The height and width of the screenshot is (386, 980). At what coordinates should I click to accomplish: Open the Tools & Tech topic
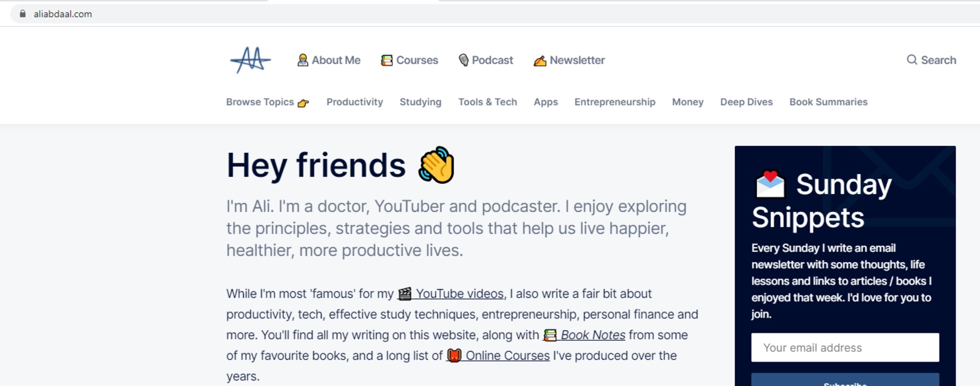click(487, 102)
